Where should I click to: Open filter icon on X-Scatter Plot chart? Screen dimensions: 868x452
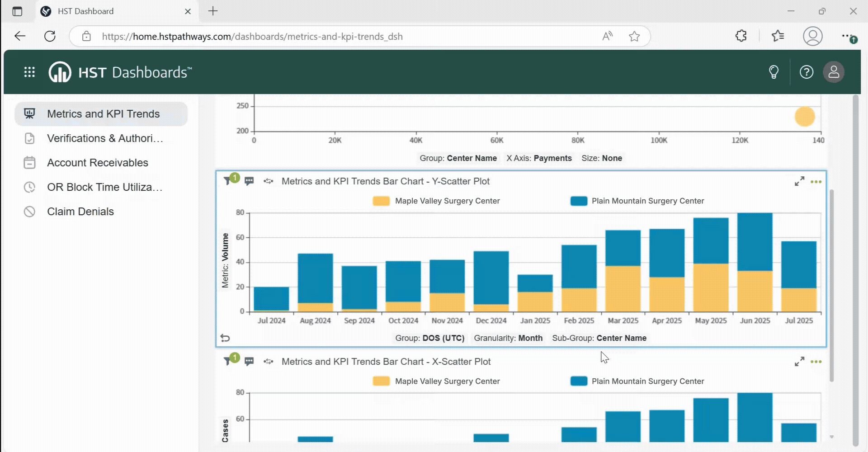(x=228, y=362)
